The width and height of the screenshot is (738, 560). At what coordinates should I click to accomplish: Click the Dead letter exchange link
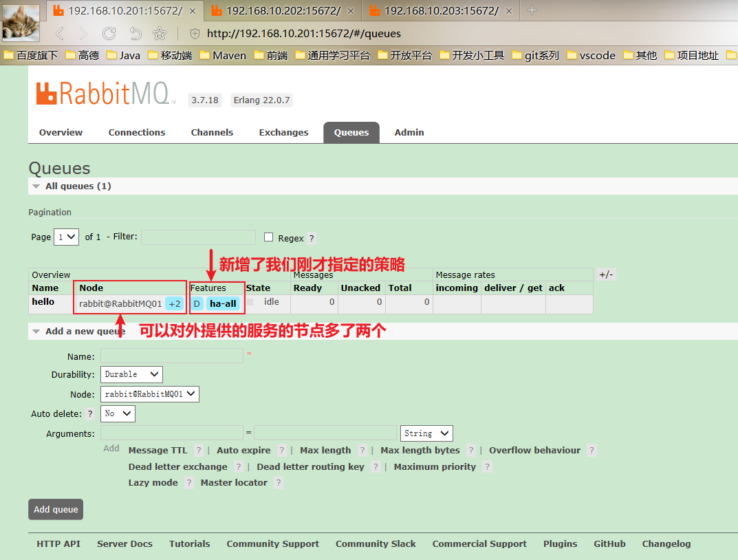pos(178,467)
